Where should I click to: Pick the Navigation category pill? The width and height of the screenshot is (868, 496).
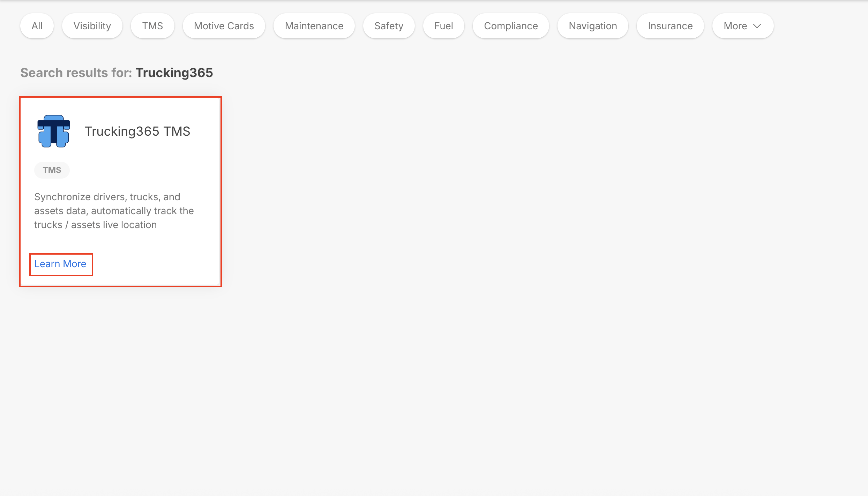pos(593,26)
